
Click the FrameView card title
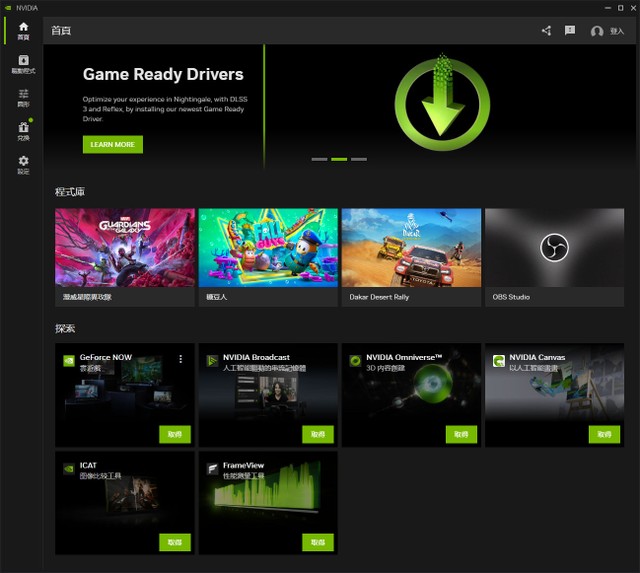point(243,465)
